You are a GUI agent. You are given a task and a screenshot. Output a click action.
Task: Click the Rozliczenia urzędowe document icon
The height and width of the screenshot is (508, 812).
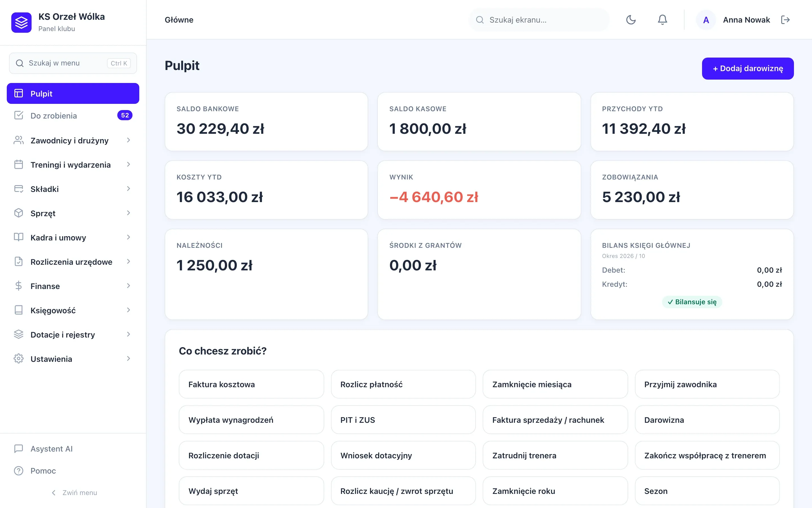[x=19, y=261]
